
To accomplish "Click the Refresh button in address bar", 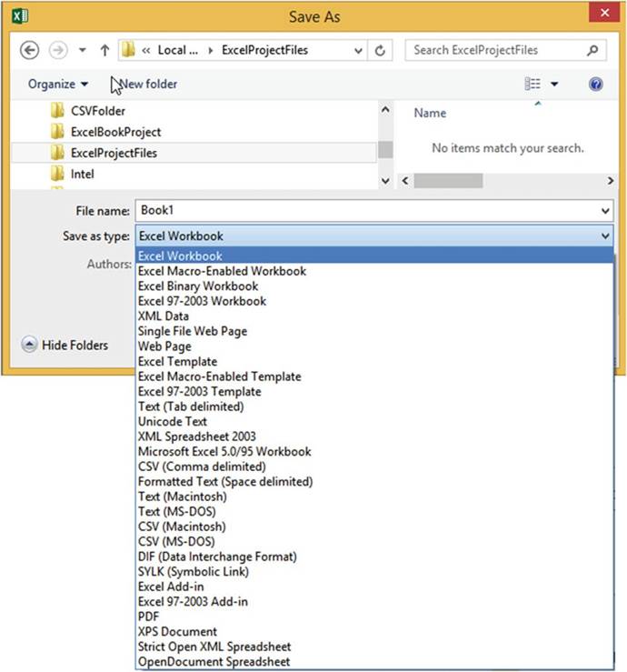I will [381, 51].
